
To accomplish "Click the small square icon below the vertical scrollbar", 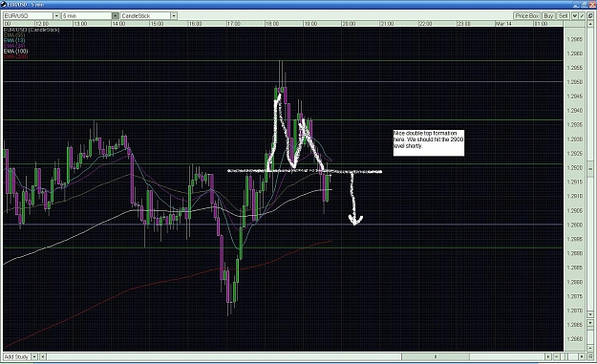I will (x=590, y=323).
